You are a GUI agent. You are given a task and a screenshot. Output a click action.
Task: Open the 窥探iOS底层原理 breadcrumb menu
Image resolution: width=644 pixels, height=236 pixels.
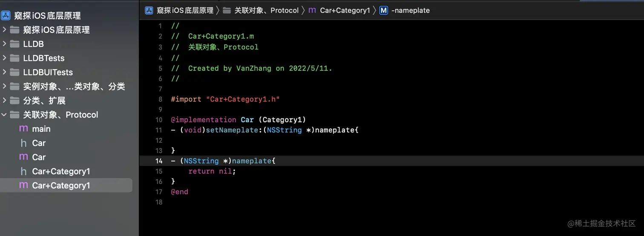pyautogui.click(x=185, y=10)
